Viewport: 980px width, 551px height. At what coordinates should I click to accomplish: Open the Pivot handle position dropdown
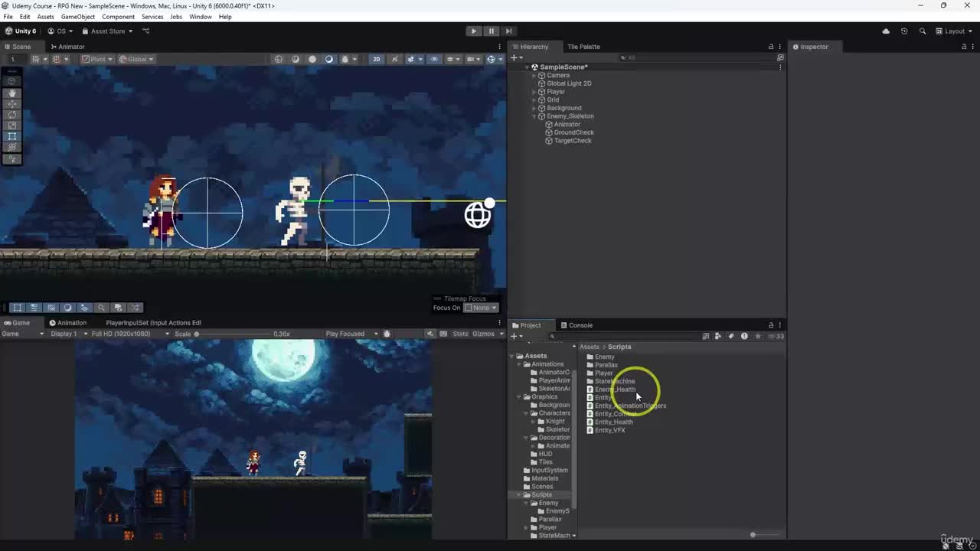point(96,59)
